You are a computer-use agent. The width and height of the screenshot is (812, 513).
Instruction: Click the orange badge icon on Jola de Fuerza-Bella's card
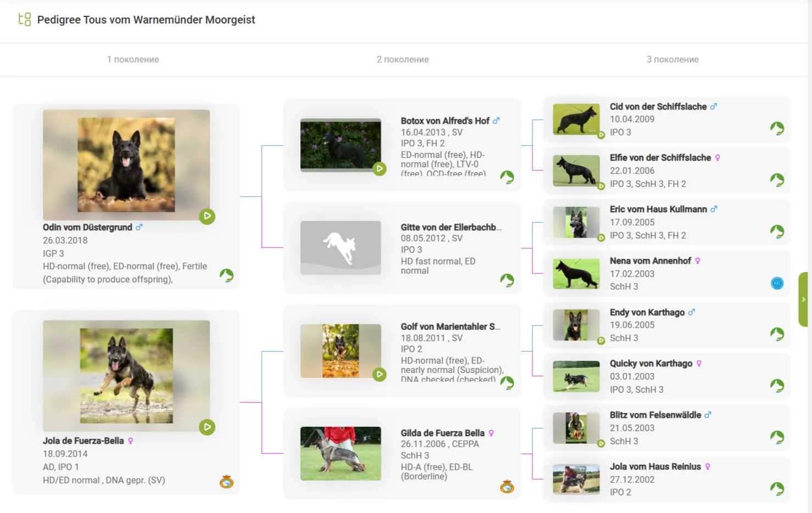tap(226, 482)
